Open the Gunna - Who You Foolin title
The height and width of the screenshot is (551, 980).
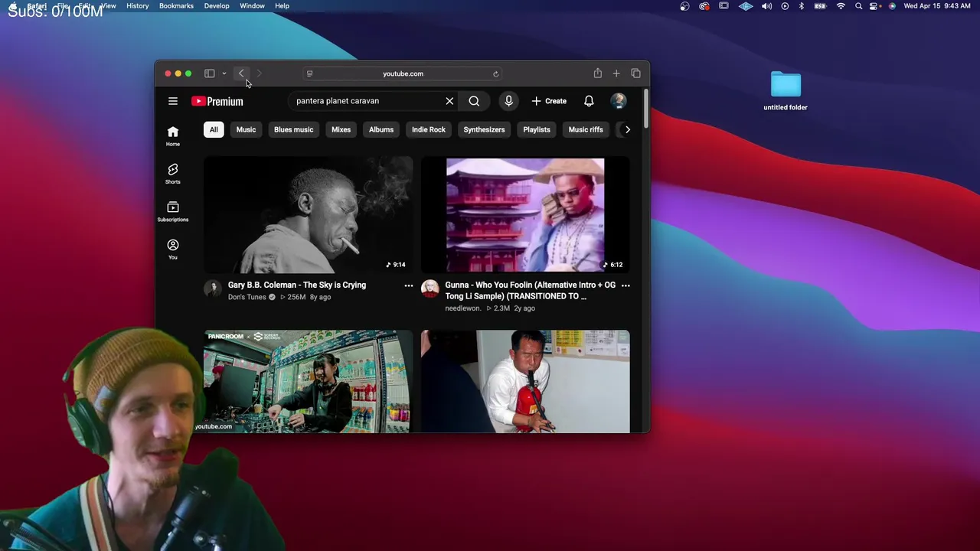530,290
